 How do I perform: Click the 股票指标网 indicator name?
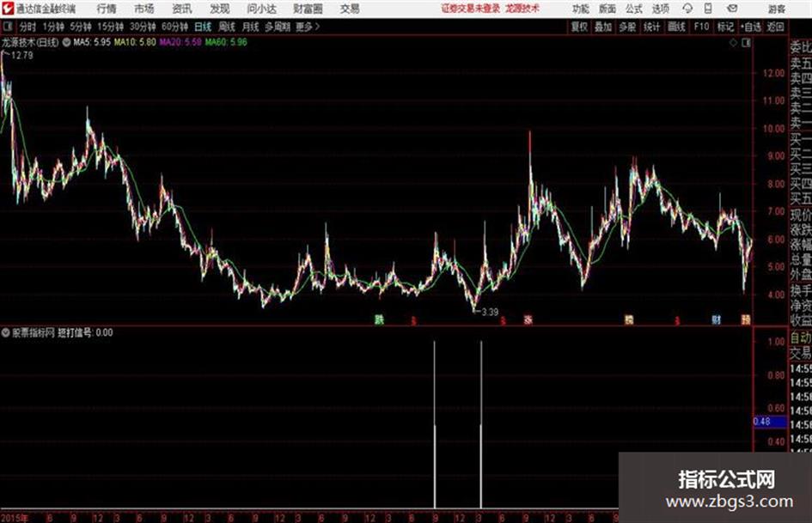pos(34,332)
